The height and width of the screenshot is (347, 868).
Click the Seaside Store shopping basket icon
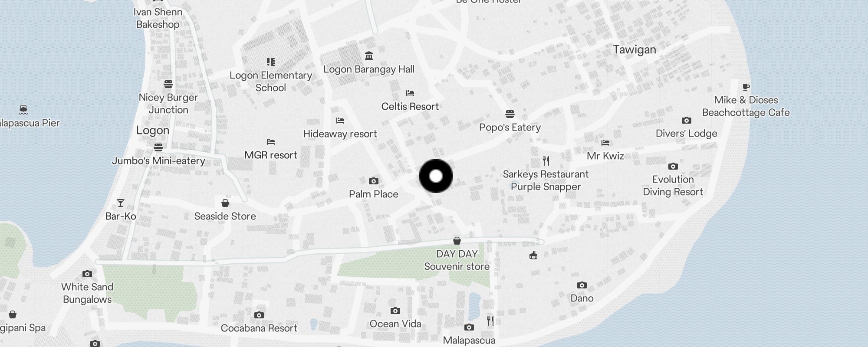point(225,203)
